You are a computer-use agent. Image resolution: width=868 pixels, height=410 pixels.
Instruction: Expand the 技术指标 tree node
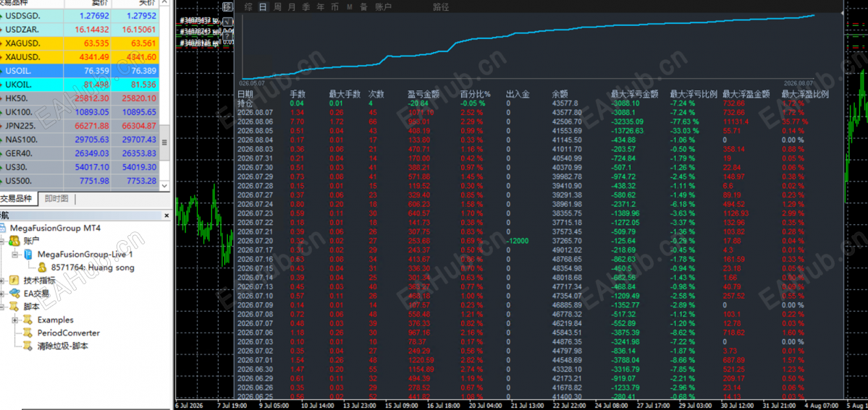click(x=3, y=281)
